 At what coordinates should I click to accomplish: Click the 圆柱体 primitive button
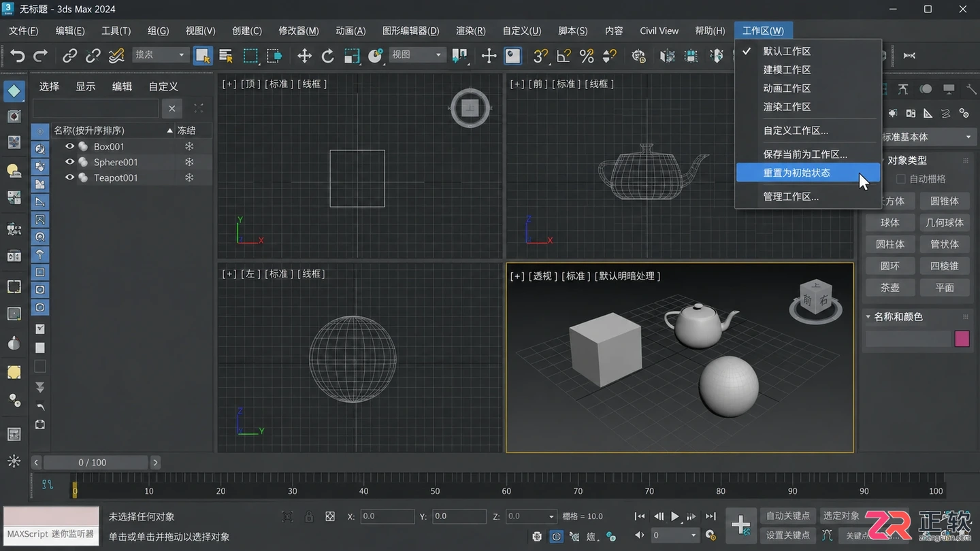(x=890, y=244)
